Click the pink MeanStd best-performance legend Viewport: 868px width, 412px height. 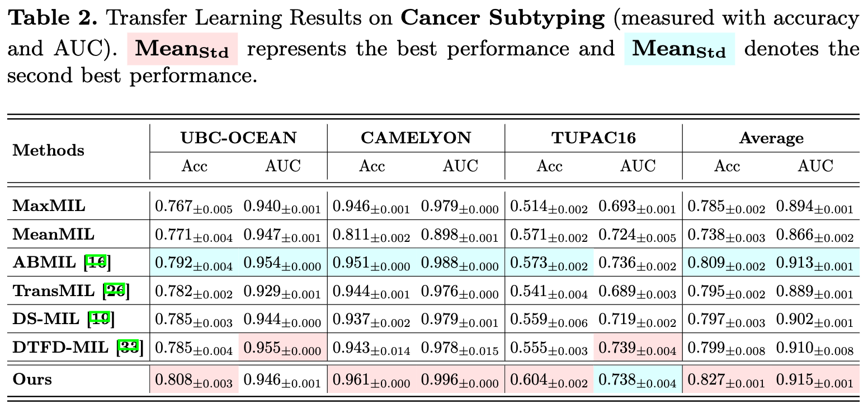(182, 49)
